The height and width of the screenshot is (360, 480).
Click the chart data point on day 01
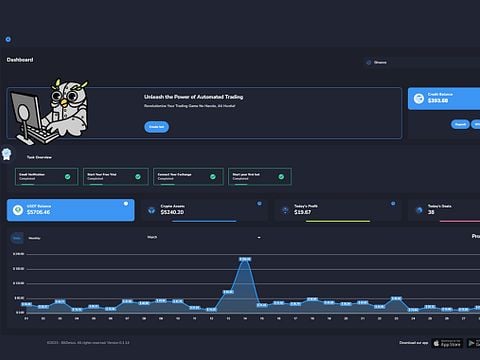coord(26,304)
